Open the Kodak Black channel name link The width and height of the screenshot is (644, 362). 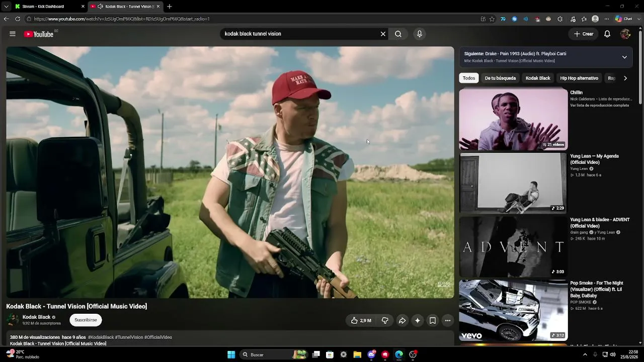(x=36, y=317)
